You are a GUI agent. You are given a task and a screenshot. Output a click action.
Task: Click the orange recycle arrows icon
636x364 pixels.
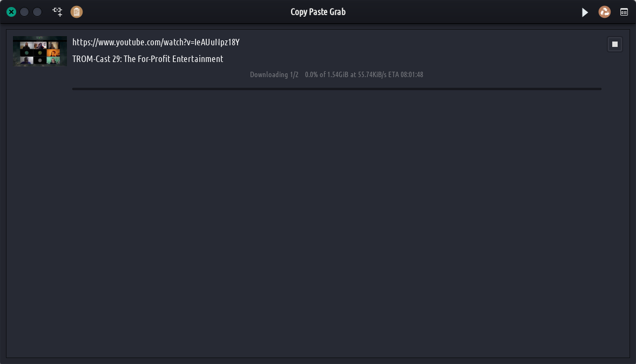click(x=605, y=12)
